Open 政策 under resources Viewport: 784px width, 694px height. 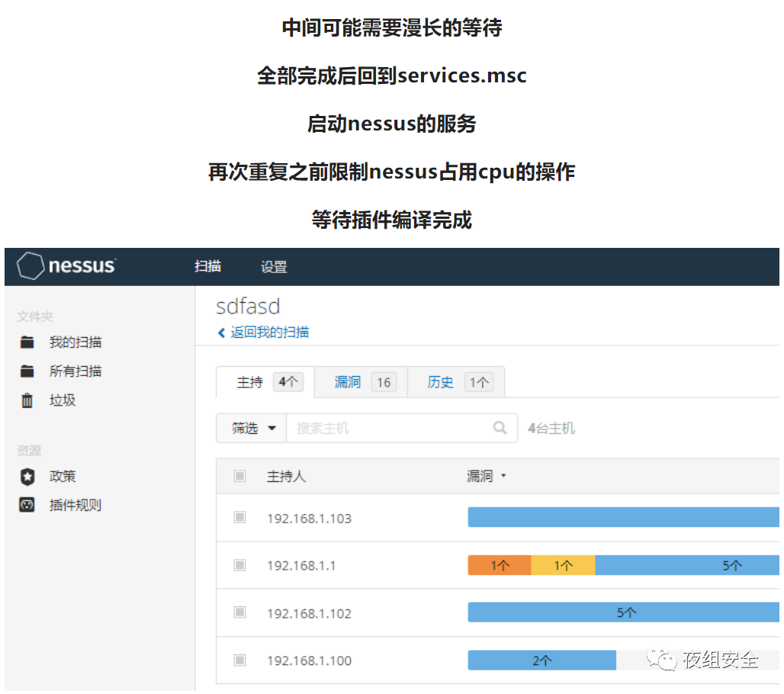pyautogui.click(x=63, y=477)
